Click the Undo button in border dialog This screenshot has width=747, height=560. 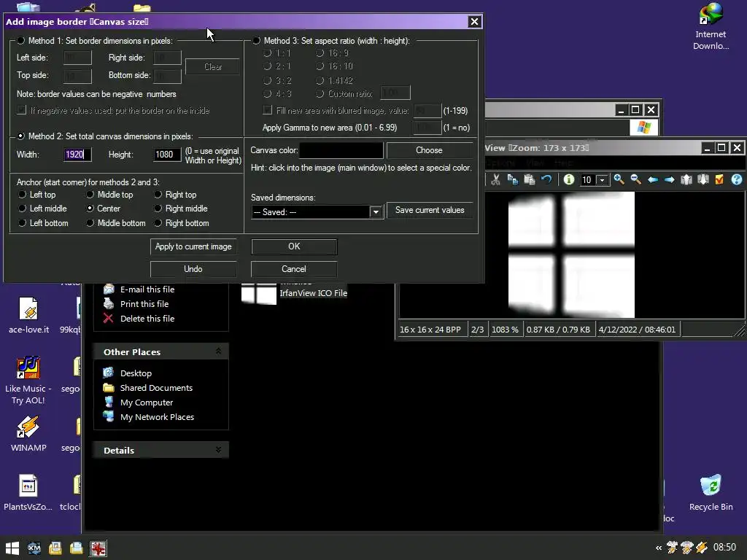click(193, 269)
